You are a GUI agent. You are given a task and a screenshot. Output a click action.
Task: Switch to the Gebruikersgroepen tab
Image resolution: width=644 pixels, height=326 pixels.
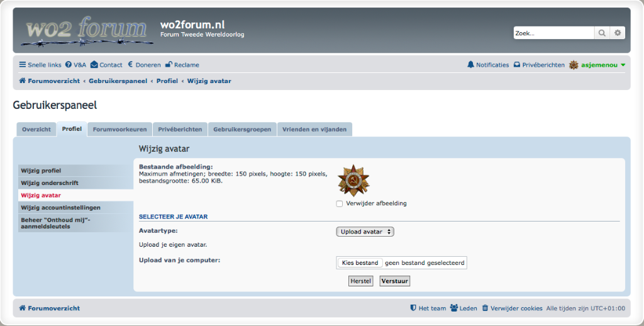[242, 129]
